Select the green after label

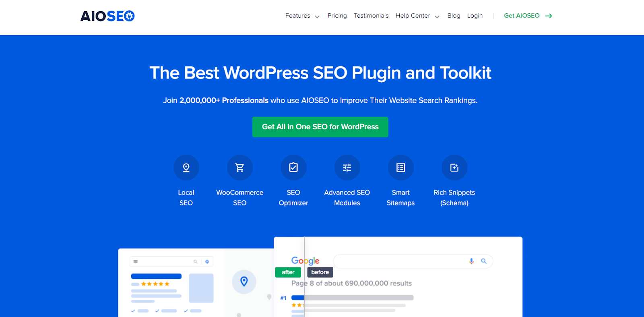point(288,272)
